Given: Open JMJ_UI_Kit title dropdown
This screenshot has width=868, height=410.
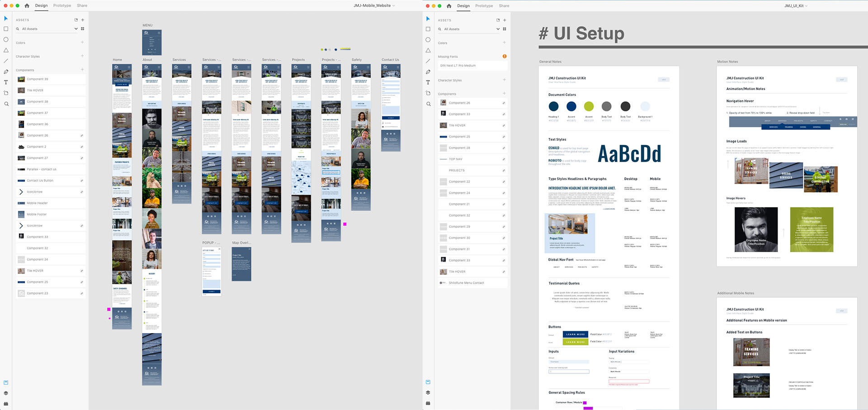Looking at the screenshot, I should pyautogui.click(x=806, y=6).
